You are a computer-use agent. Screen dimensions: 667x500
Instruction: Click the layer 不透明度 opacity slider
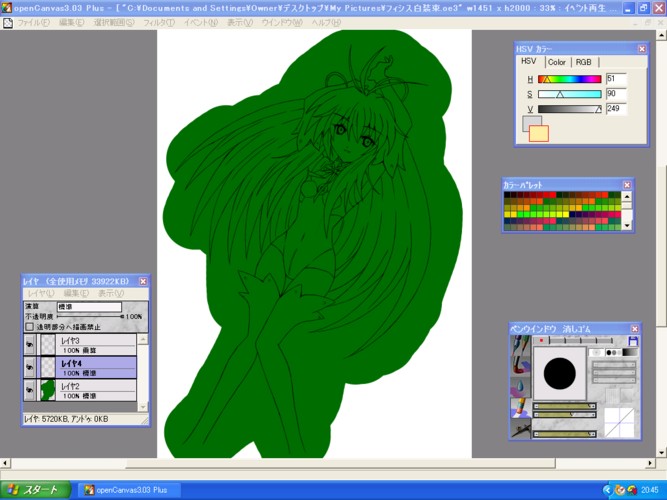point(91,317)
